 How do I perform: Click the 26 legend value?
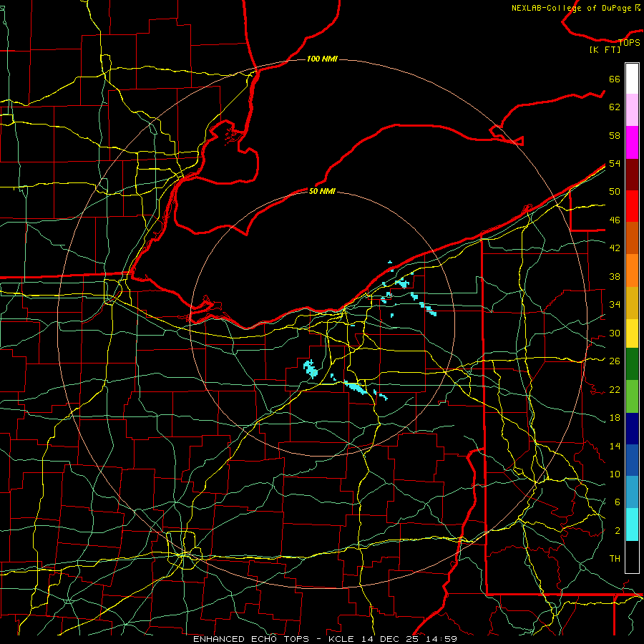pyautogui.click(x=615, y=361)
